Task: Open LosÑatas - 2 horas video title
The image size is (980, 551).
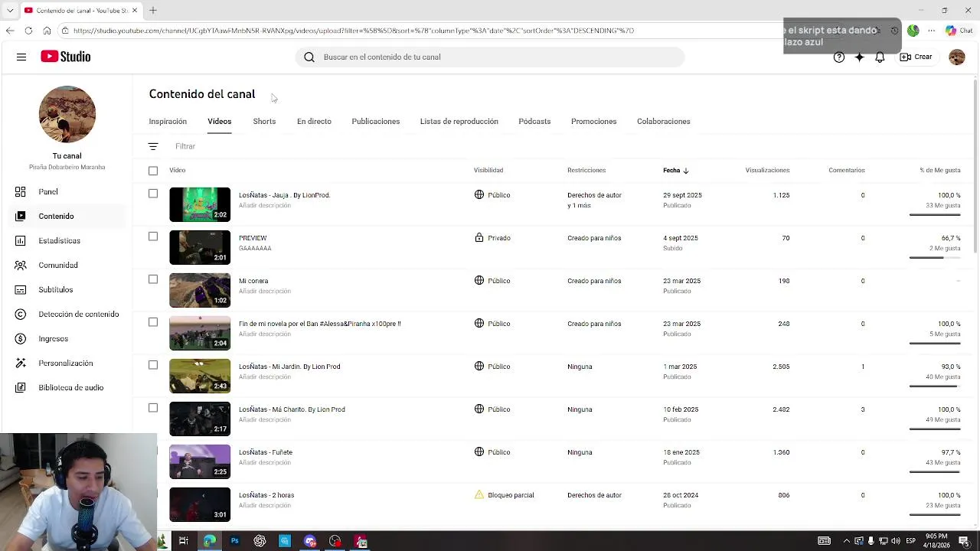Action: [266, 495]
